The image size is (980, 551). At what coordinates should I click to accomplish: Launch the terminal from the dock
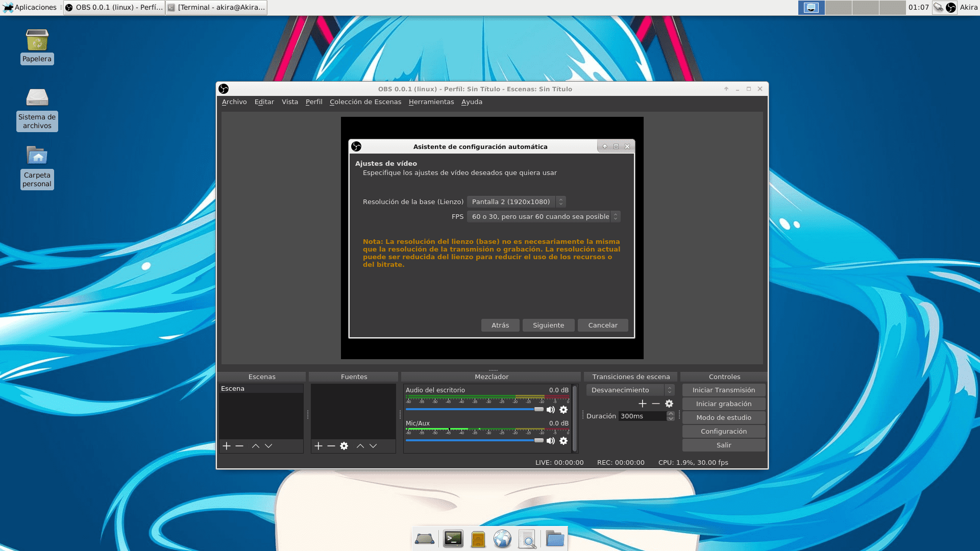point(452,538)
